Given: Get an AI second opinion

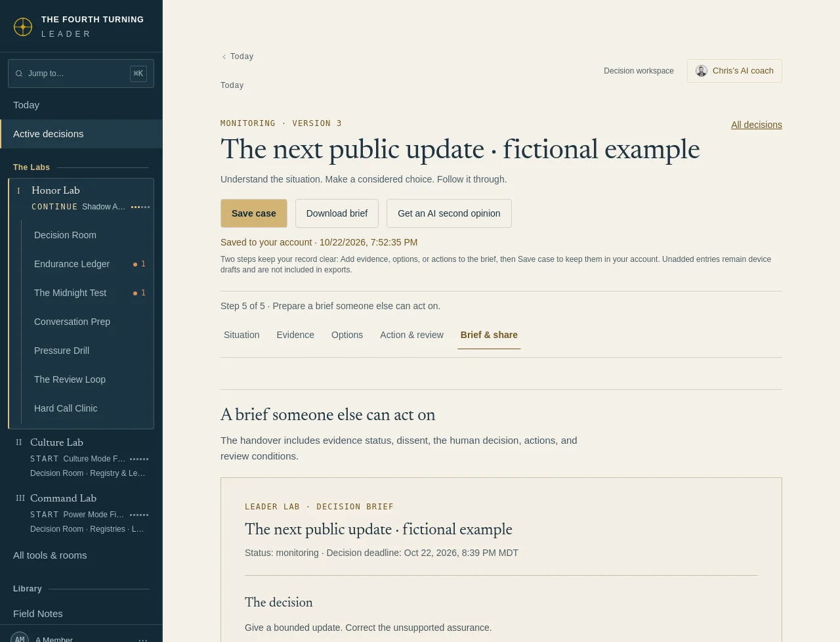Looking at the screenshot, I should click(x=449, y=213).
